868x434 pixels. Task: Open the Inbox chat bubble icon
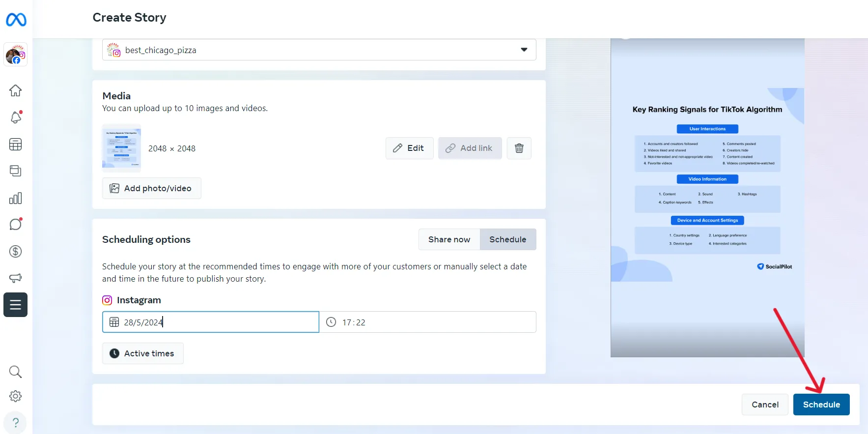click(16, 224)
